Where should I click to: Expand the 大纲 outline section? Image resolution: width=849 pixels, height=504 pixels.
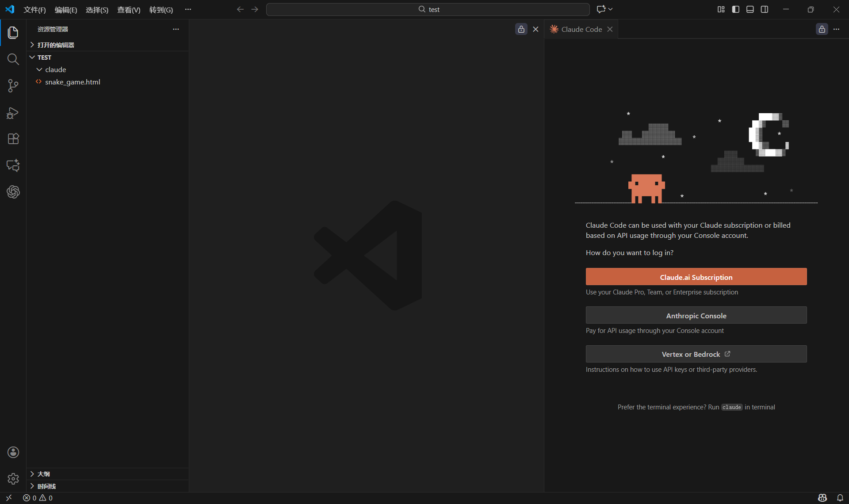(x=43, y=474)
